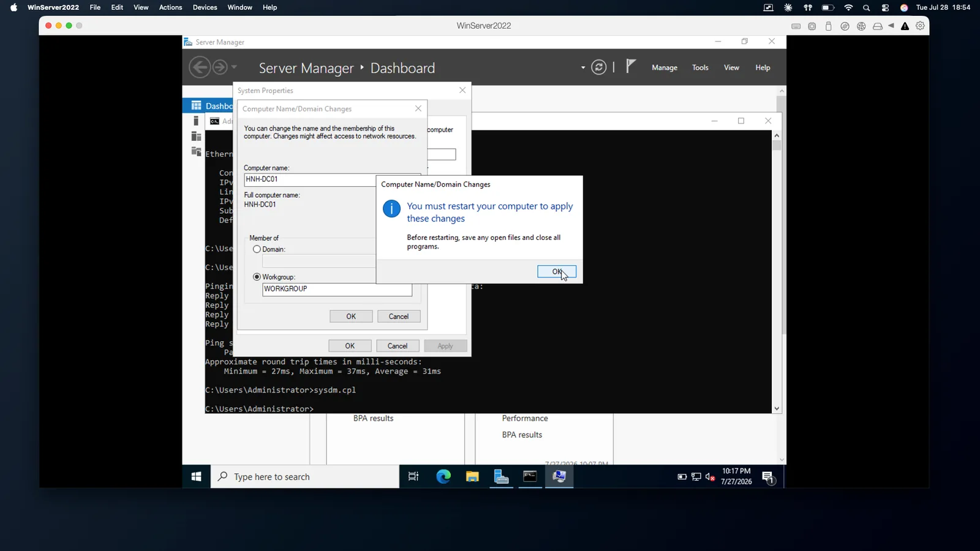The height and width of the screenshot is (551, 980).
Task: Launch Microsoft Edge from the taskbar
Action: click(443, 476)
